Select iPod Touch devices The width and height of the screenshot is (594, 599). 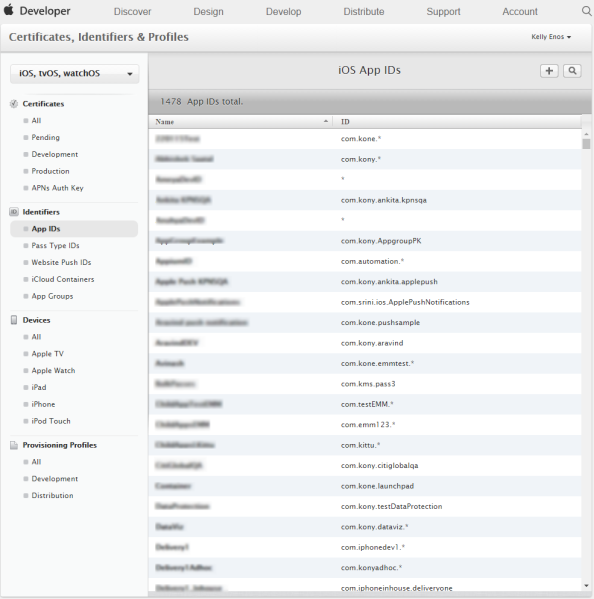pos(51,421)
